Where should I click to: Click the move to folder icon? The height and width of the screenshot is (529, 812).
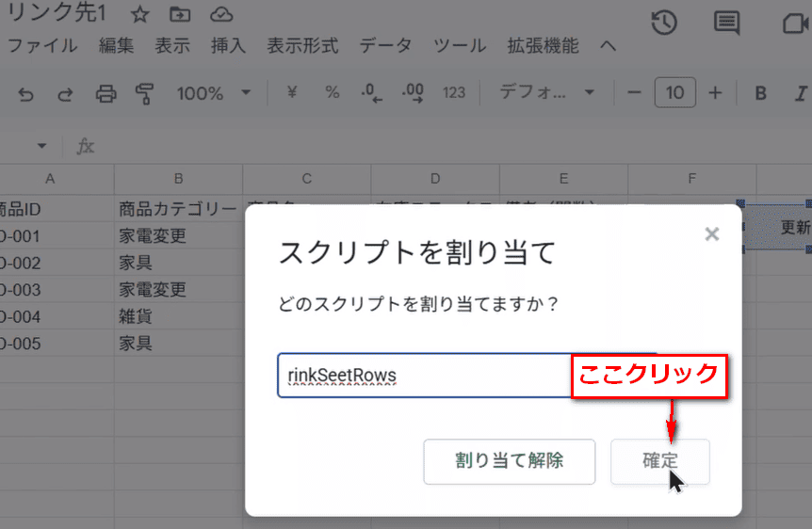180,14
